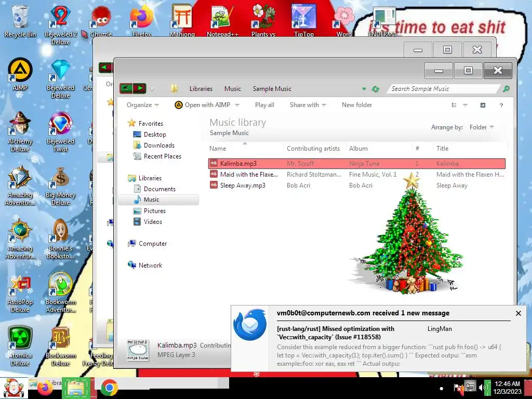
Task: Click Sample Music in the breadcrumb
Action: 272,88
